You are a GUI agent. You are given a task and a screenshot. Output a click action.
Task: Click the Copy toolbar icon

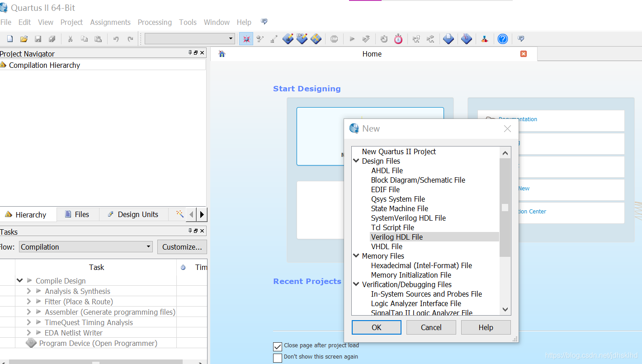coord(84,39)
